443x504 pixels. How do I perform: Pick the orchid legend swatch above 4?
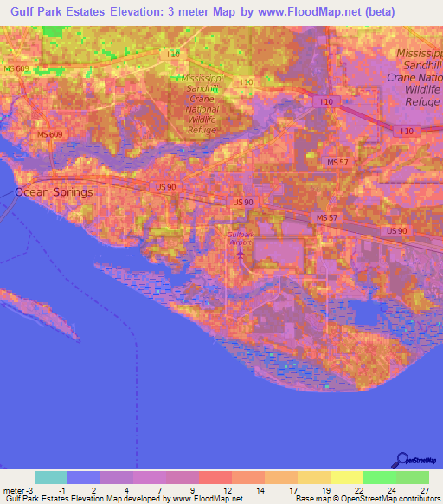pos(150,478)
